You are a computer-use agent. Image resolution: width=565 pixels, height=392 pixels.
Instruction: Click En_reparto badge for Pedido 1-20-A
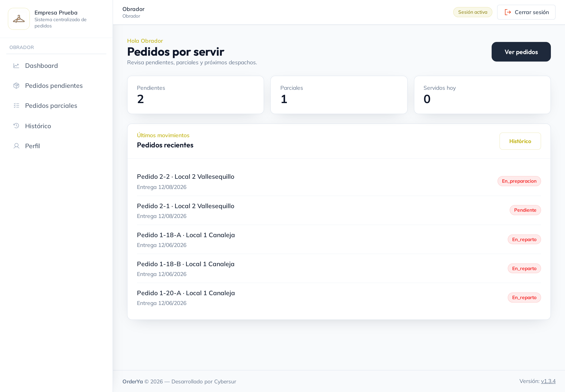524,298
